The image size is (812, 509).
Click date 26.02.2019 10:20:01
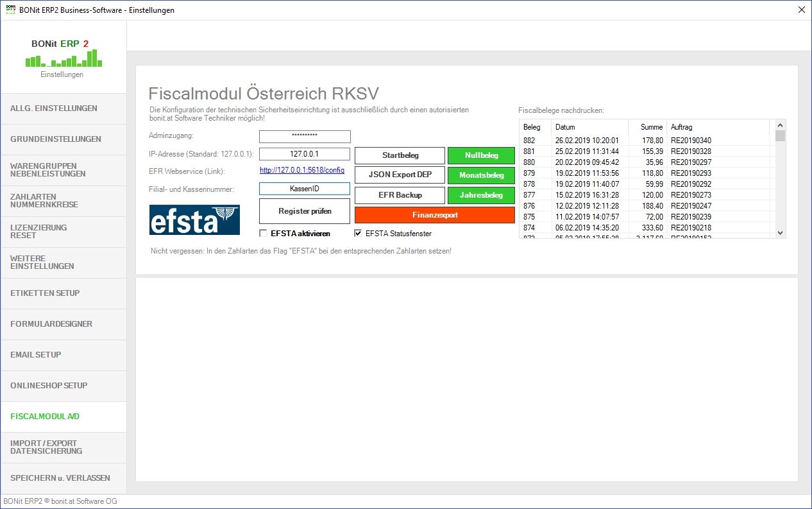pyautogui.click(x=587, y=141)
